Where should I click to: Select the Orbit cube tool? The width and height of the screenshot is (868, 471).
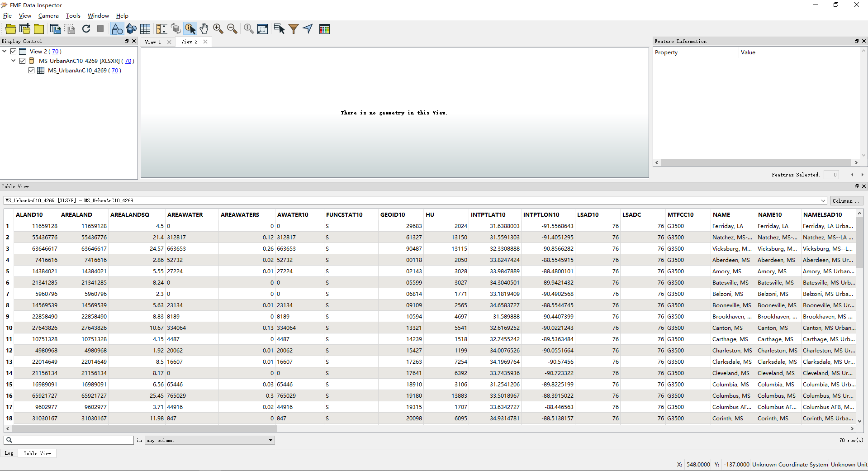click(175, 29)
